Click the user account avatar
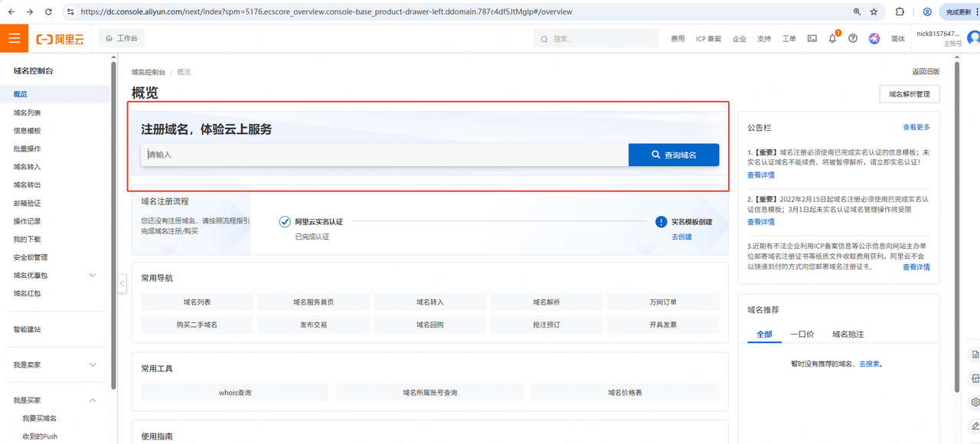Image resolution: width=980 pixels, height=444 pixels. click(973, 38)
